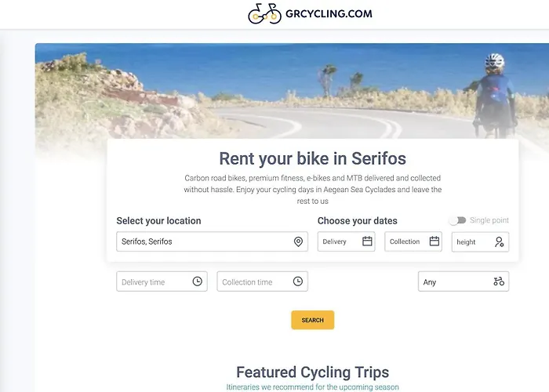This screenshot has width=549, height=392.
Task: Open the Collection time selector
Action: coord(253,281)
